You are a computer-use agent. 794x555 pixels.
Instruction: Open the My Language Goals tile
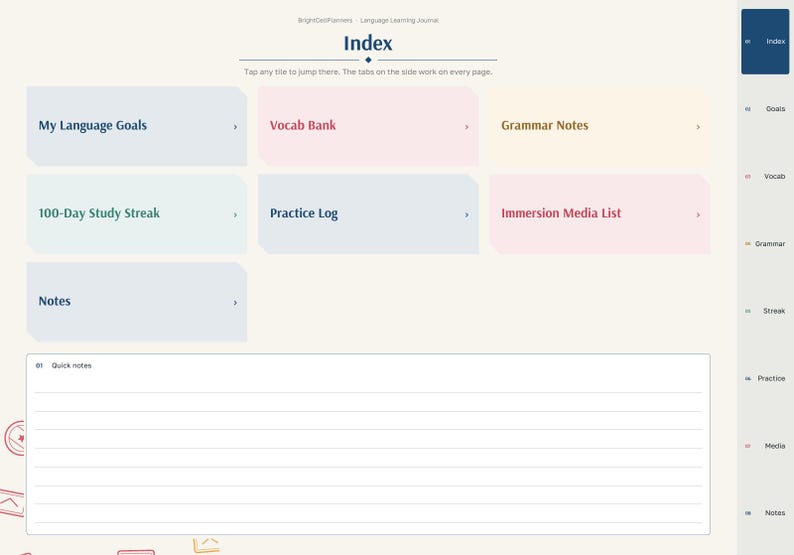[137, 126]
